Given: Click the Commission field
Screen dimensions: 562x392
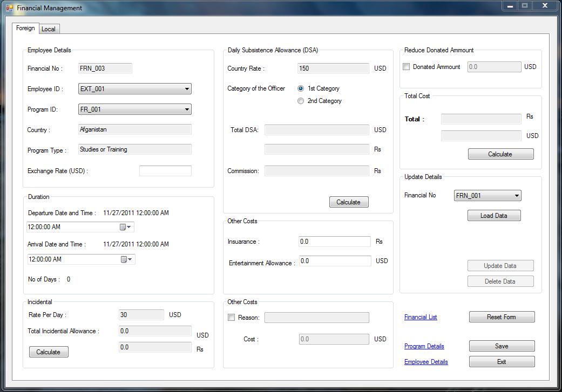Looking at the screenshot, I should (x=316, y=171).
